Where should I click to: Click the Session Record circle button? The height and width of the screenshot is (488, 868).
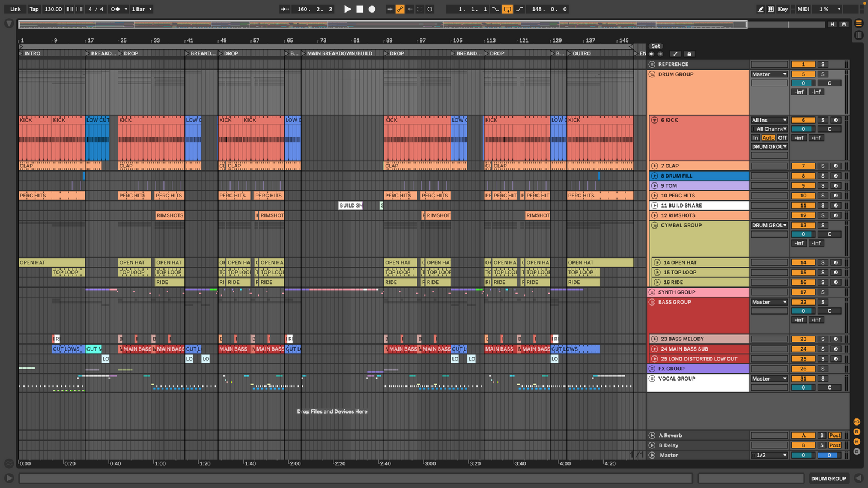(429, 9)
